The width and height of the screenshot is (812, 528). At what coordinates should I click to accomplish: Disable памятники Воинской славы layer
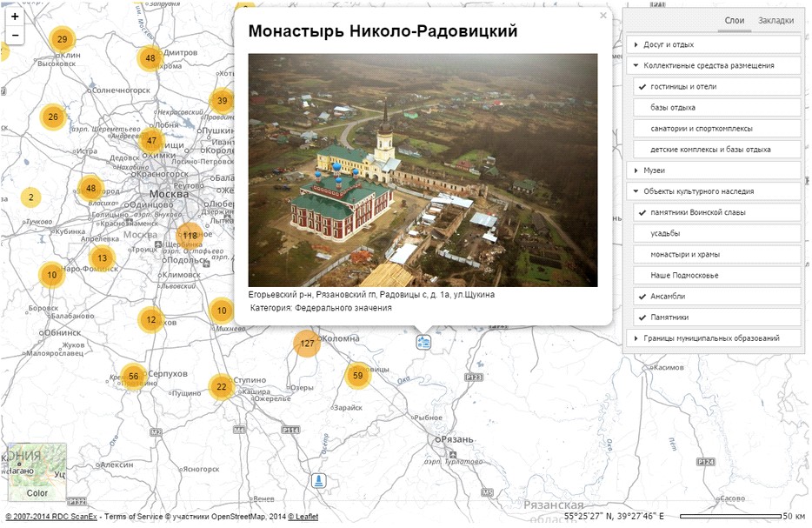(x=642, y=212)
